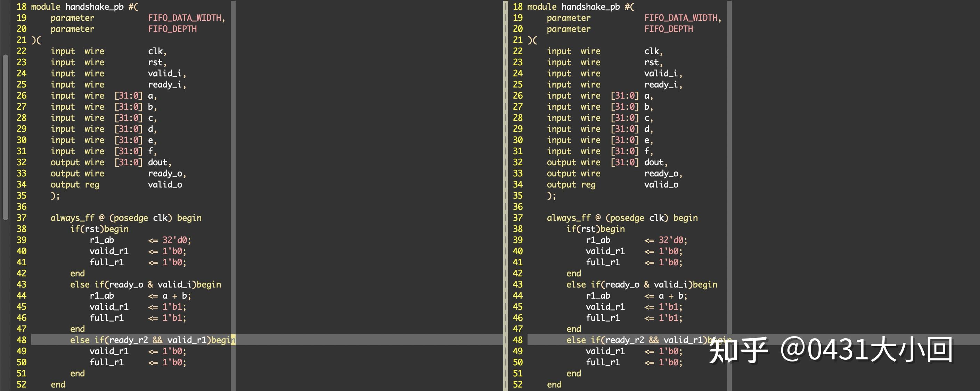Click the text cursor at end of left line 48
980x391 pixels.
[234, 340]
